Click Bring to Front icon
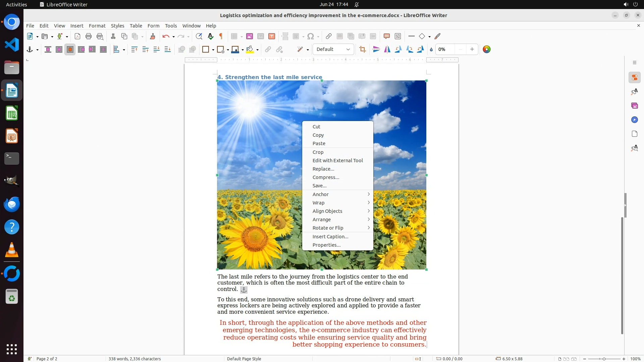The height and width of the screenshot is (362, 644). pos(134,49)
